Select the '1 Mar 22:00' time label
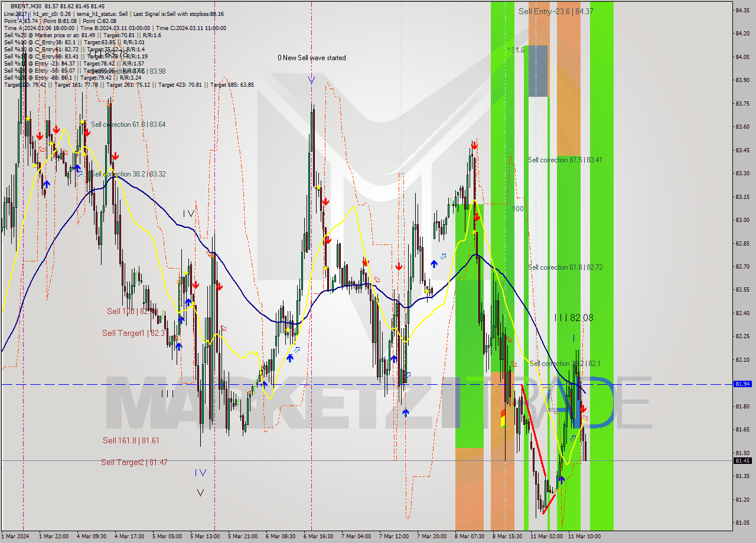 point(54,537)
